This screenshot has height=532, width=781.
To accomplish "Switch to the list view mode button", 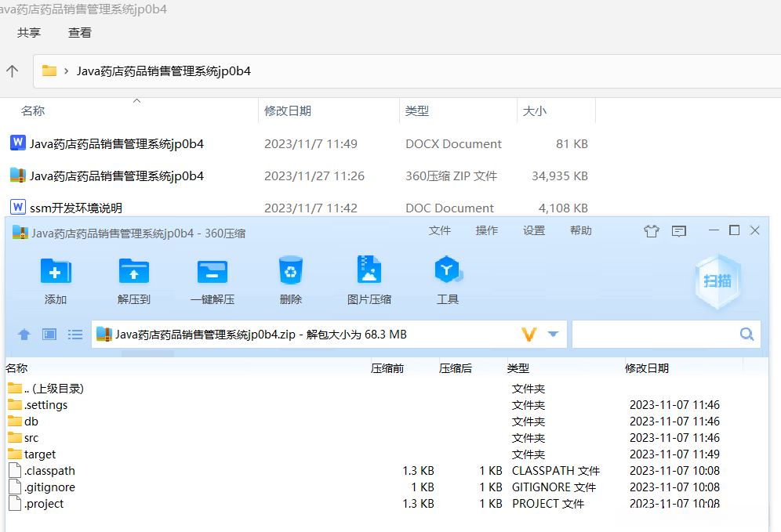I will click(x=75, y=335).
